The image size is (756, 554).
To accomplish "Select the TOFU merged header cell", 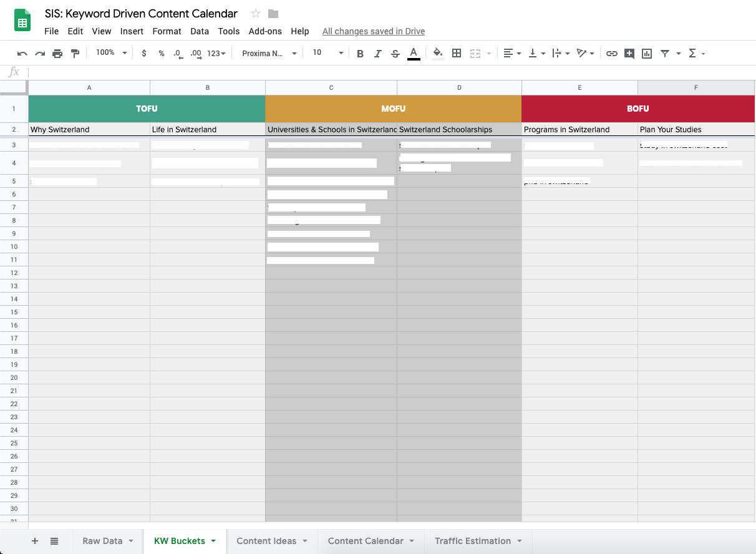I will click(147, 109).
